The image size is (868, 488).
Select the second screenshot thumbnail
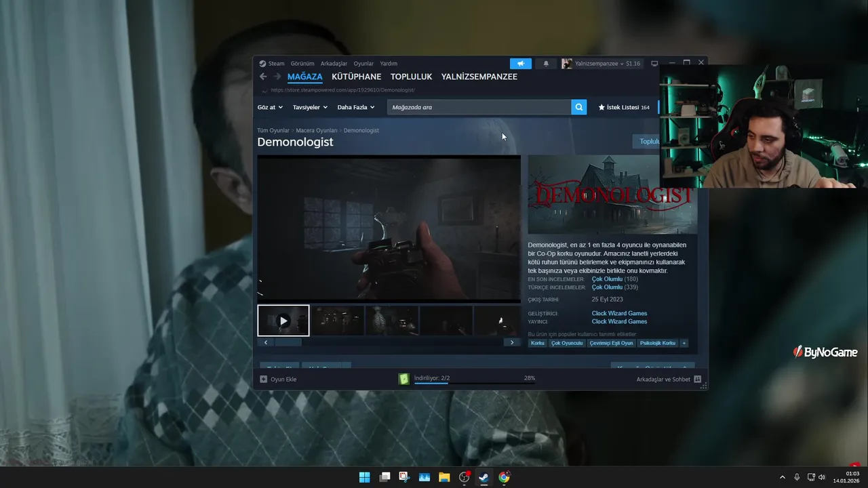pos(338,321)
